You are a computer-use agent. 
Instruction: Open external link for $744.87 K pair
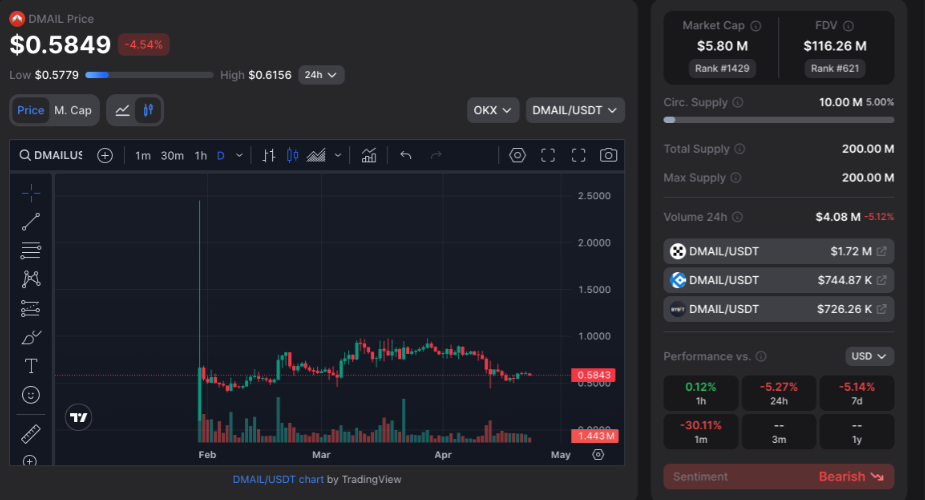point(881,280)
